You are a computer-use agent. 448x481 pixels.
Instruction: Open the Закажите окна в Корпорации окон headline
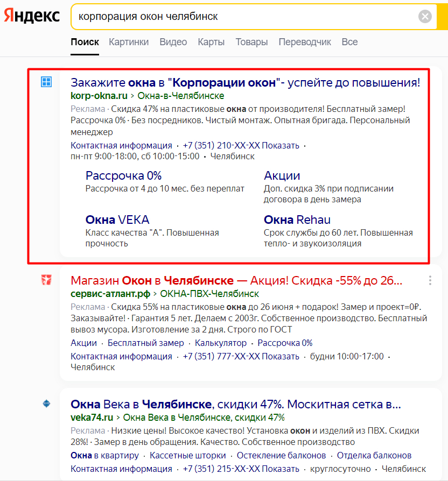pyautogui.click(x=245, y=82)
